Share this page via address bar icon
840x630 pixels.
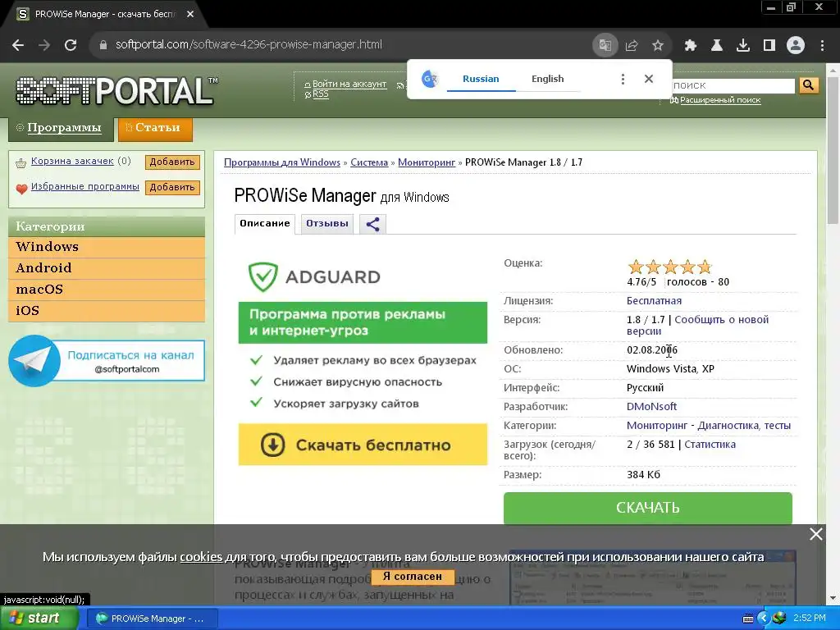[632, 46]
